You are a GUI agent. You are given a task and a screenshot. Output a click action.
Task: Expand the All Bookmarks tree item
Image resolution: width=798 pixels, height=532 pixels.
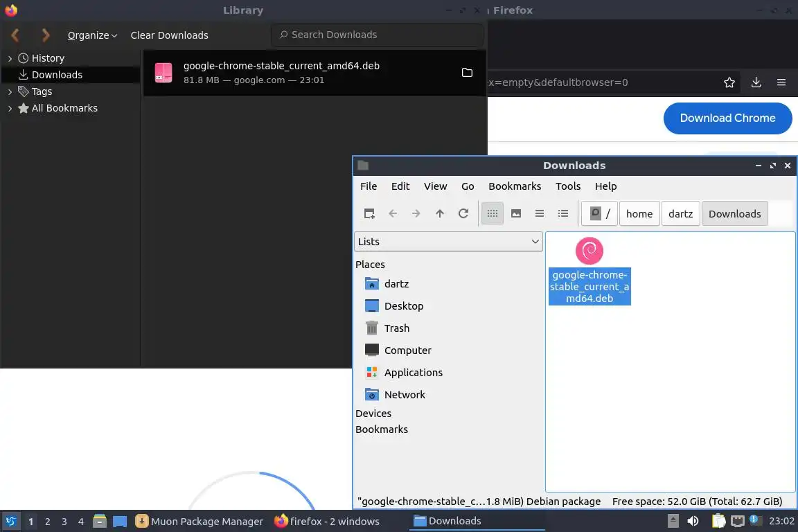pos(10,109)
